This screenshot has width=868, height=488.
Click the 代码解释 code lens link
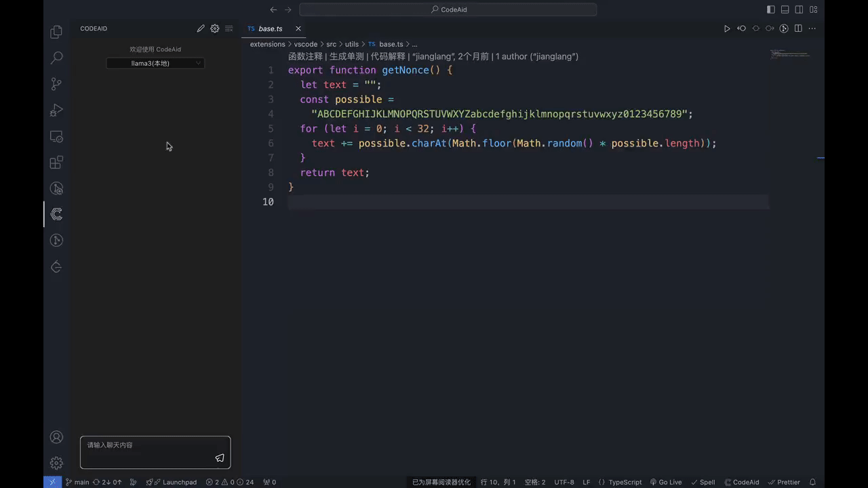pos(388,56)
